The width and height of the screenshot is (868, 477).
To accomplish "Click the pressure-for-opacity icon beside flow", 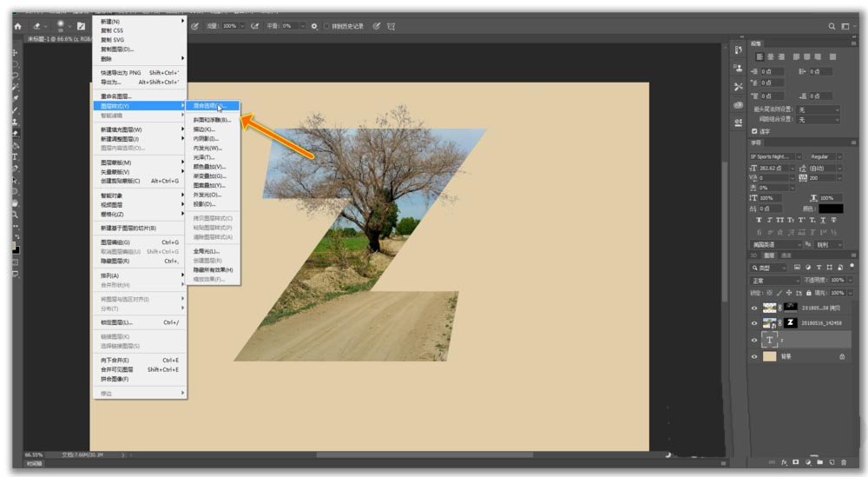I will [x=194, y=26].
